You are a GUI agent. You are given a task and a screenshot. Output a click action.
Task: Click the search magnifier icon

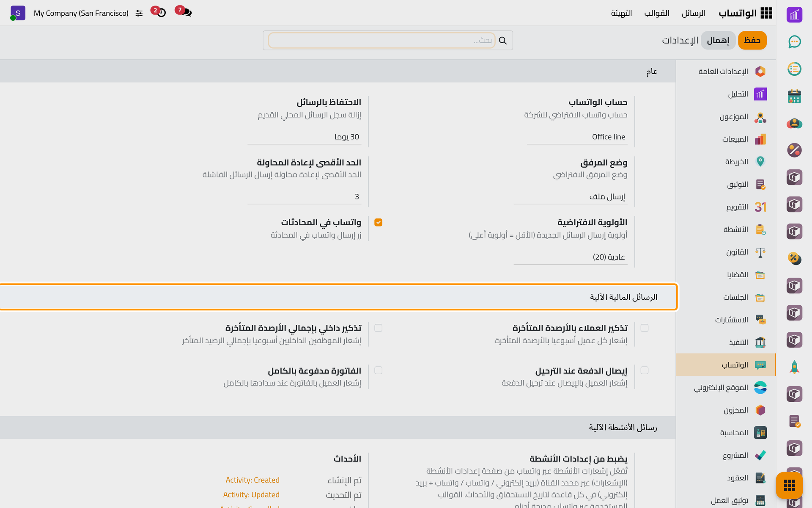pos(502,41)
